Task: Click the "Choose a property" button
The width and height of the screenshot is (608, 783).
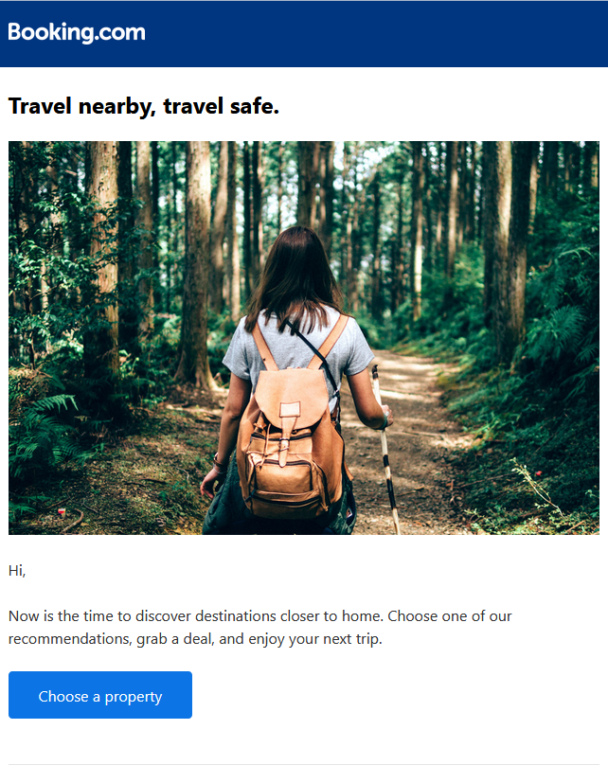Action: tap(100, 695)
